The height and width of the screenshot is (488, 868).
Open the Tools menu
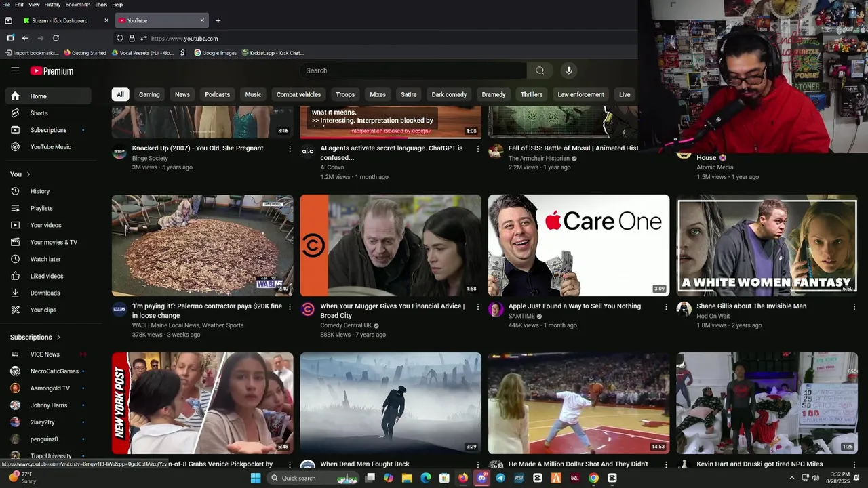[101, 4]
